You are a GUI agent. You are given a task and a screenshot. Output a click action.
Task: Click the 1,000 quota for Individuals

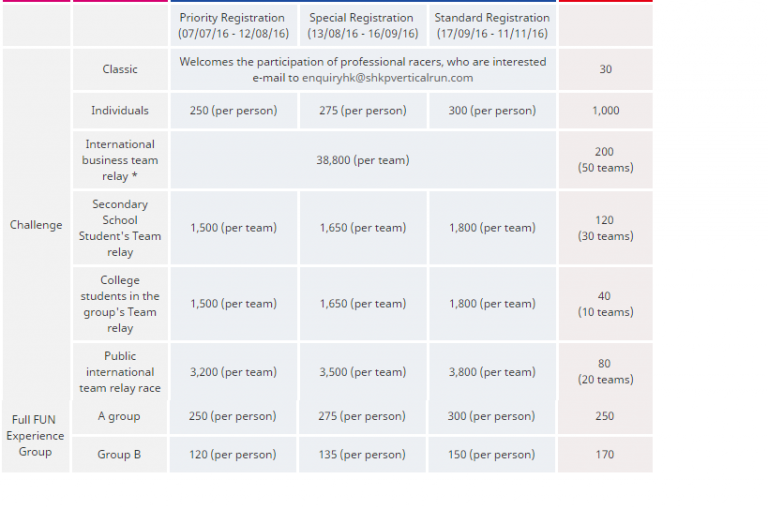(605, 111)
